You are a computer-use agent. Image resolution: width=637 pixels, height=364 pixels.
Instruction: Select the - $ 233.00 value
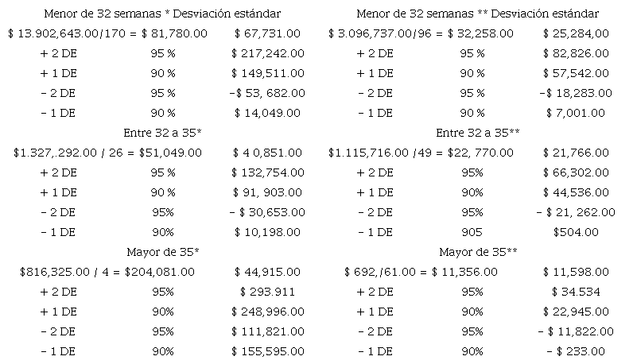[x=575, y=351]
